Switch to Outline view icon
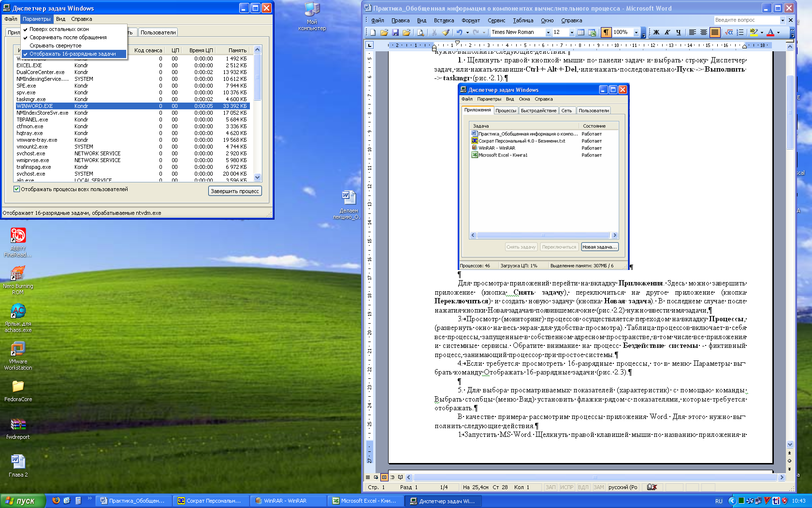 (x=392, y=477)
